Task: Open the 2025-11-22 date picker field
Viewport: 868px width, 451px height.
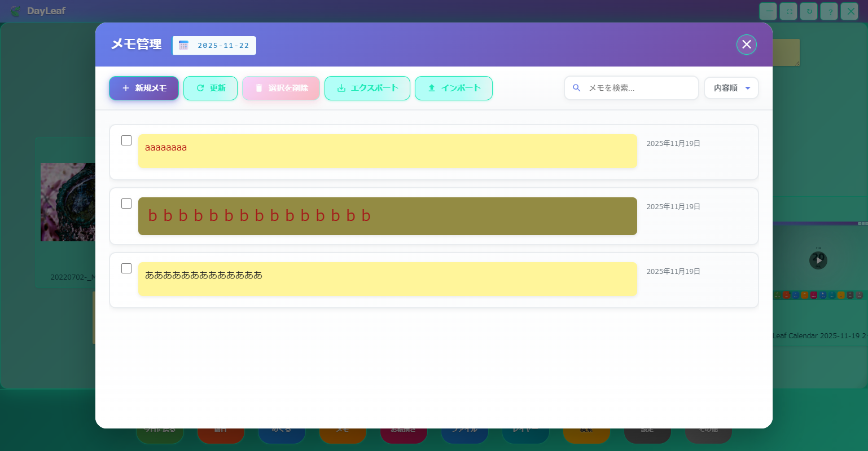Action: 223,46
